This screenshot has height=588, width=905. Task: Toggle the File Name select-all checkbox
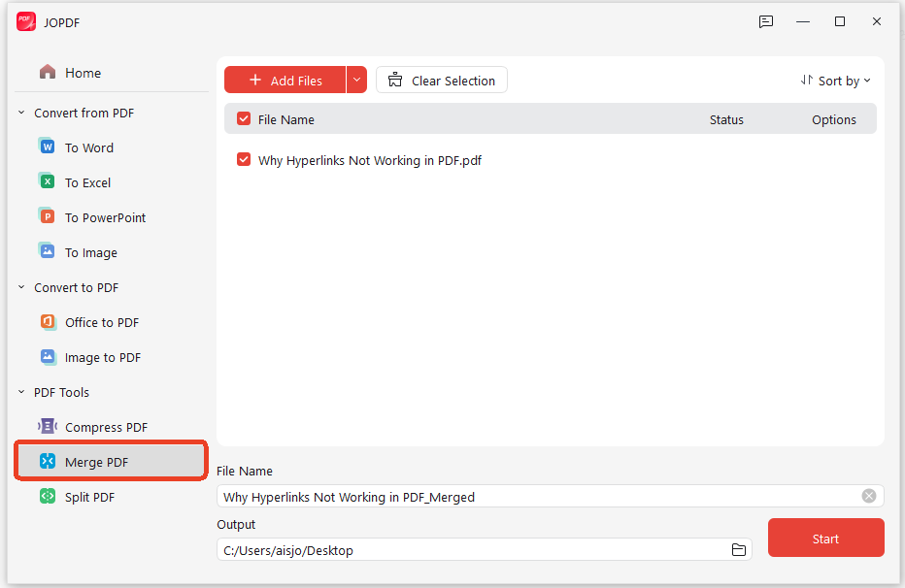tap(244, 118)
